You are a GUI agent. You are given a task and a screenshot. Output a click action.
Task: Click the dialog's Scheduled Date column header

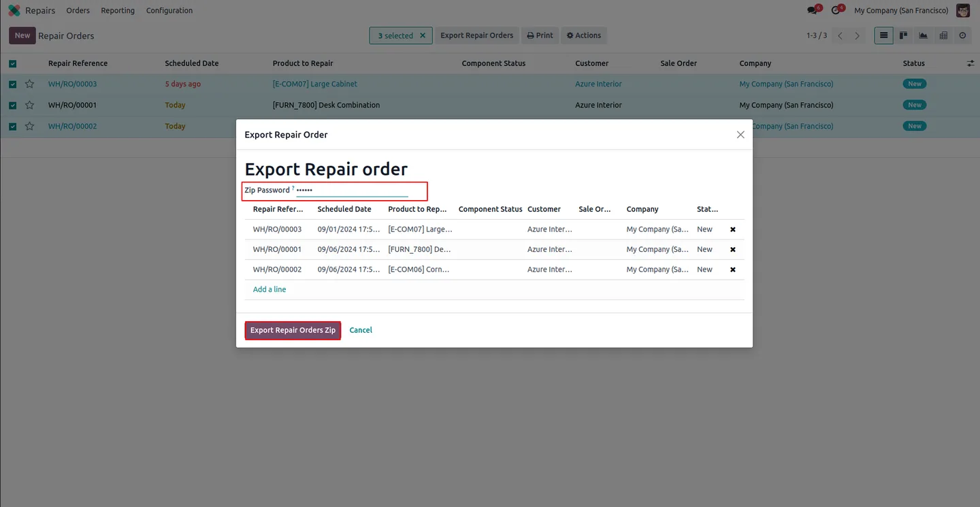tap(344, 210)
